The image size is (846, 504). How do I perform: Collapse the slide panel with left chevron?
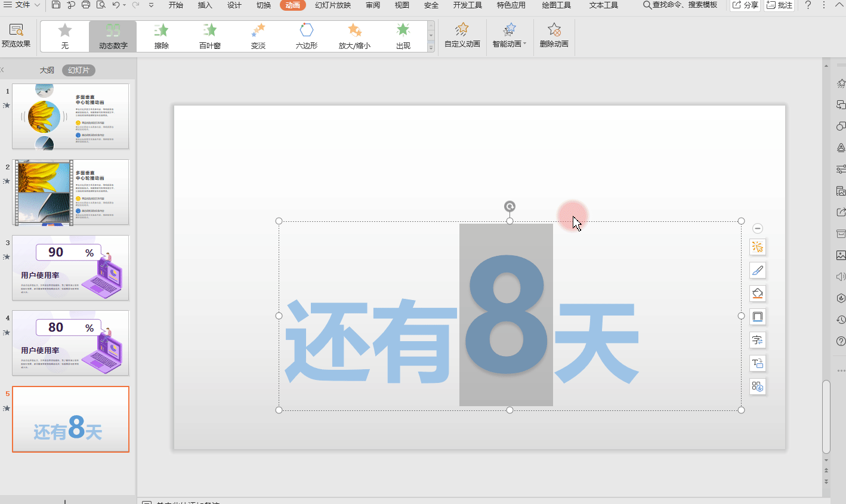point(2,70)
